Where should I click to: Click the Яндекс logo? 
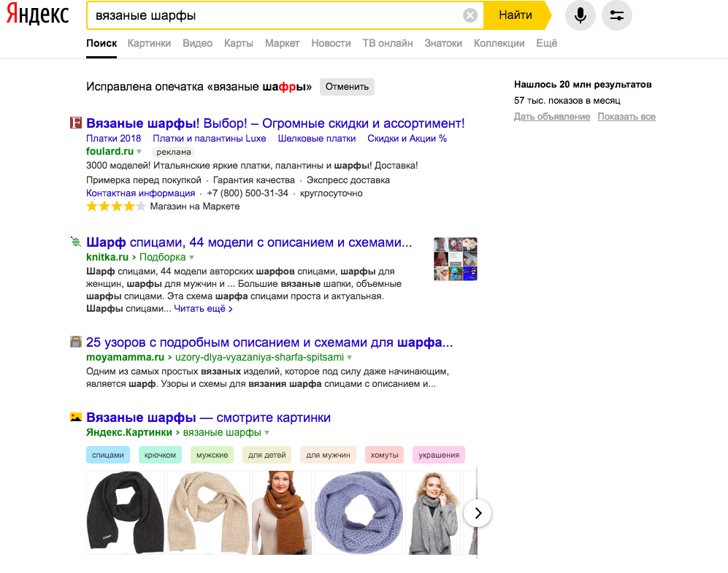[38, 14]
